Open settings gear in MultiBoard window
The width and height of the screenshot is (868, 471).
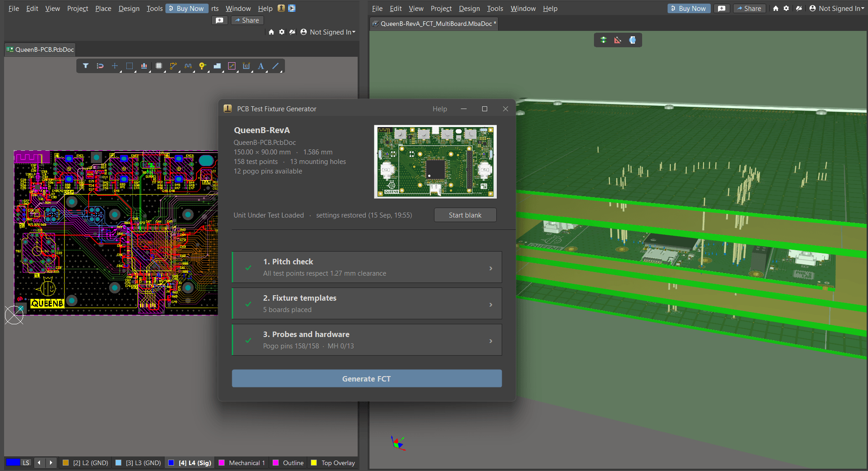(x=786, y=8)
